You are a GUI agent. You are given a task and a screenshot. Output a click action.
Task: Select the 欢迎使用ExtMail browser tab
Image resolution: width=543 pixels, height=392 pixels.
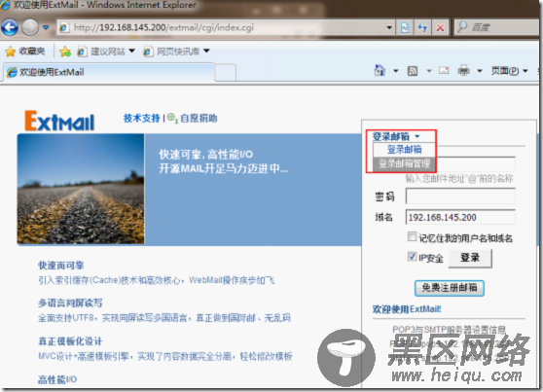tap(109, 72)
